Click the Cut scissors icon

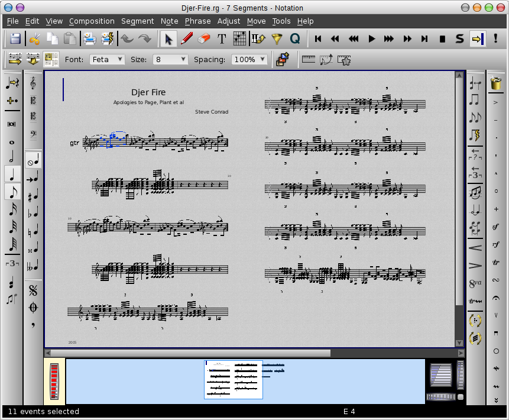pos(34,39)
